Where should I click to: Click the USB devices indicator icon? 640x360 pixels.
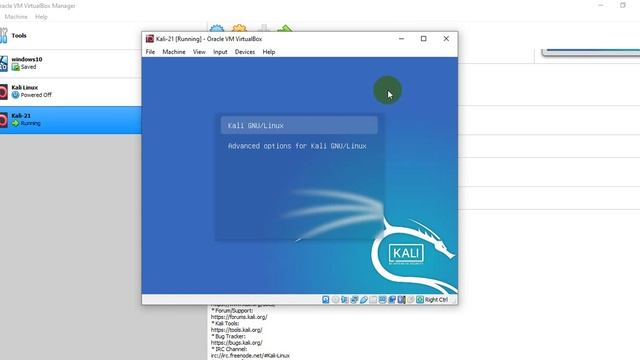pos(364,300)
